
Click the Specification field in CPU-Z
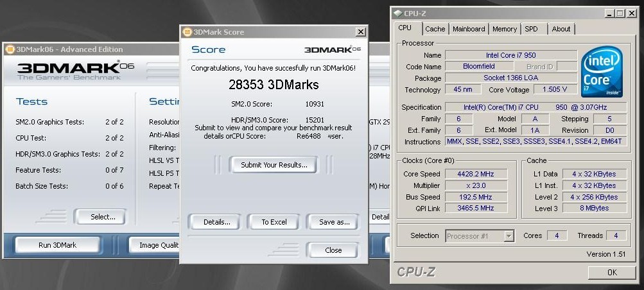(x=536, y=107)
